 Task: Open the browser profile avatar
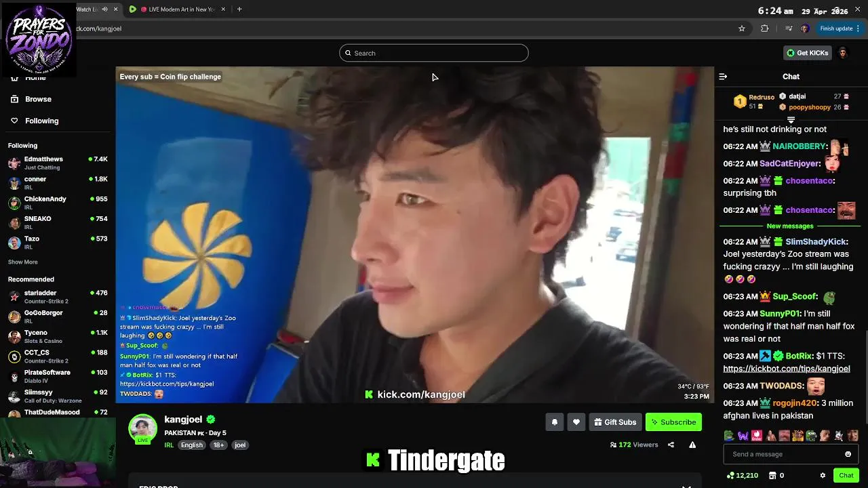[x=805, y=28]
